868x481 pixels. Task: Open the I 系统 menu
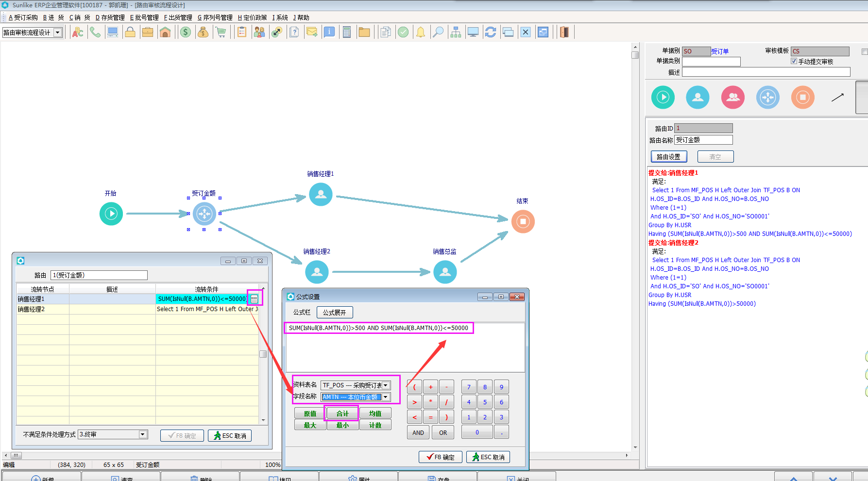[280, 17]
